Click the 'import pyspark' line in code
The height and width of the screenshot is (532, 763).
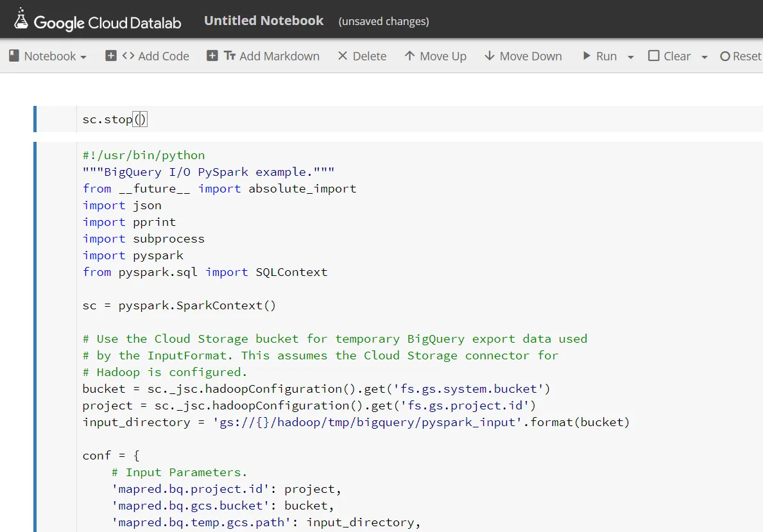click(x=133, y=255)
